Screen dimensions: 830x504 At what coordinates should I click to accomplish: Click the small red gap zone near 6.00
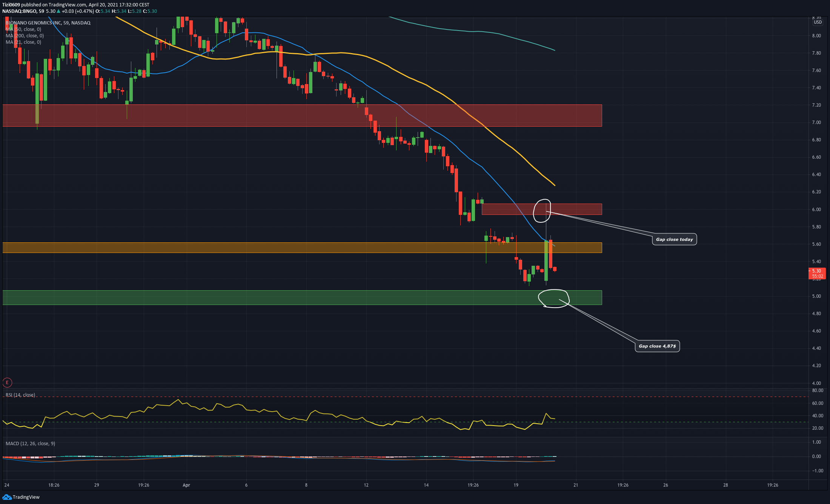pyautogui.click(x=541, y=209)
